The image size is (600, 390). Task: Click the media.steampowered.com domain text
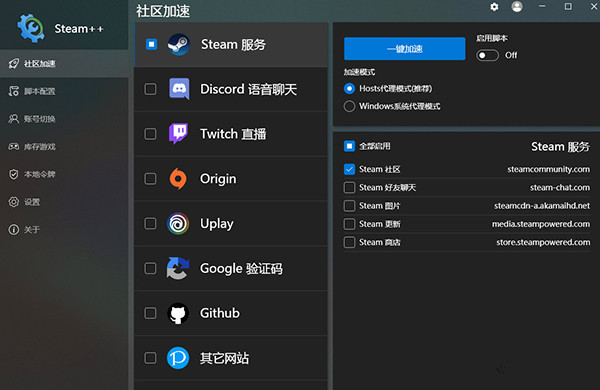click(541, 224)
